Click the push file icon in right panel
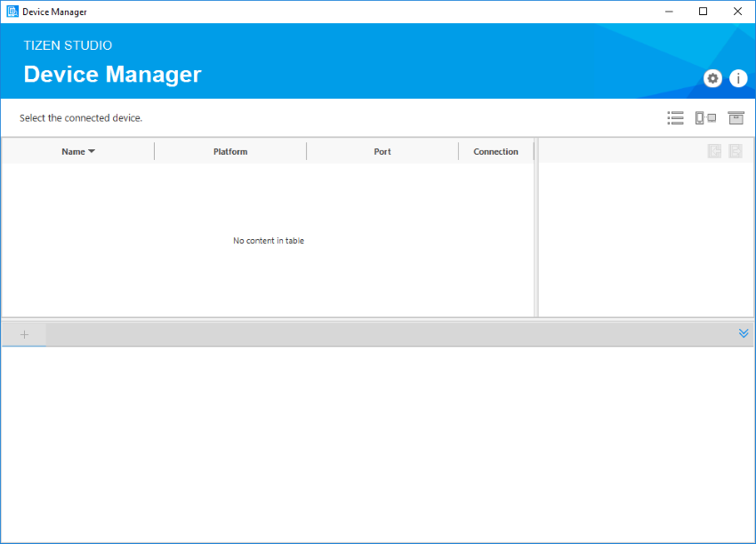 point(714,151)
